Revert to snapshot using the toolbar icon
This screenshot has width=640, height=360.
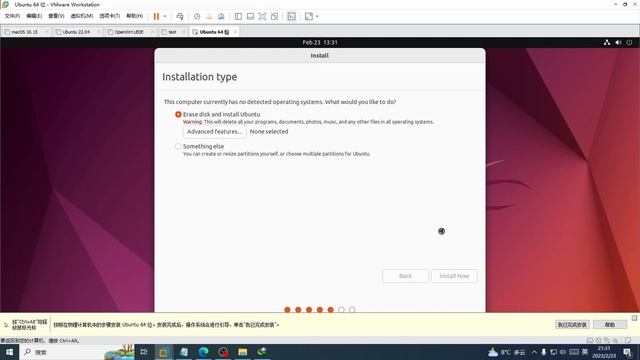pos(209,16)
